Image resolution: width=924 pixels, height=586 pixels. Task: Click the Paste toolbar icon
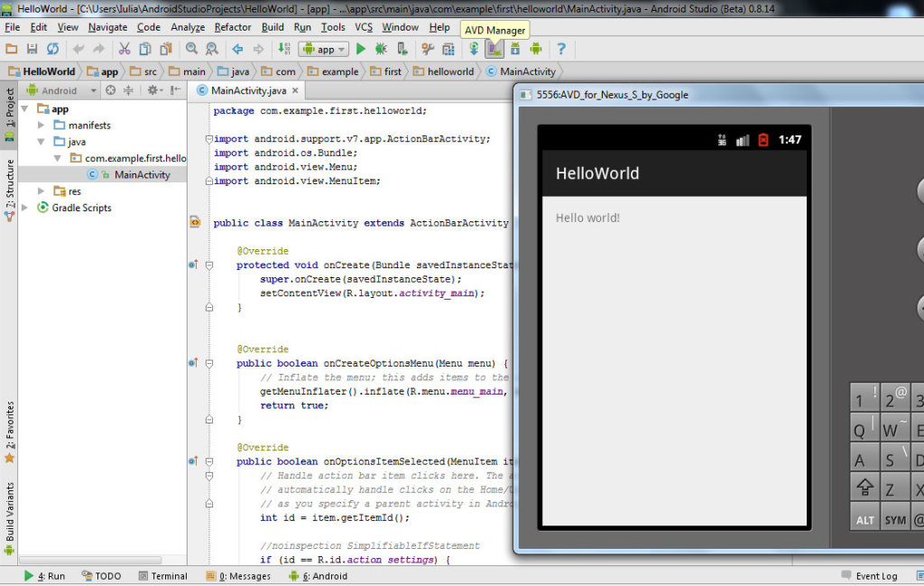(166, 50)
